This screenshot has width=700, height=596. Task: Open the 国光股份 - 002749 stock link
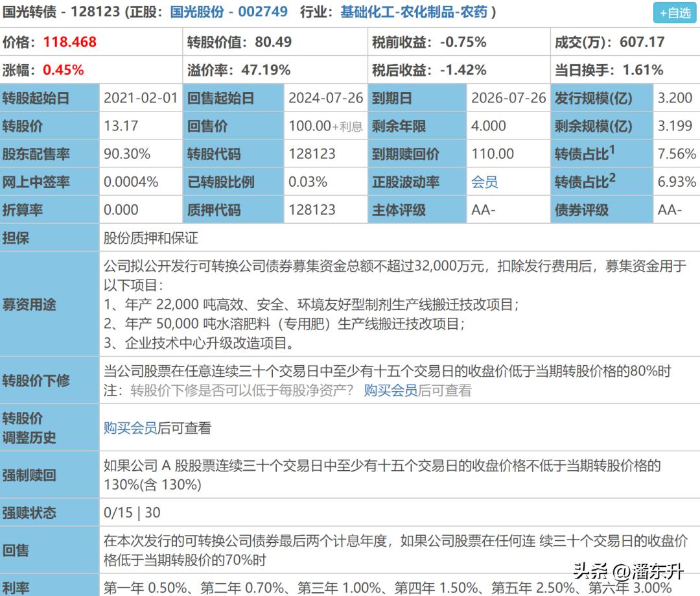pyautogui.click(x=228, y=11)
